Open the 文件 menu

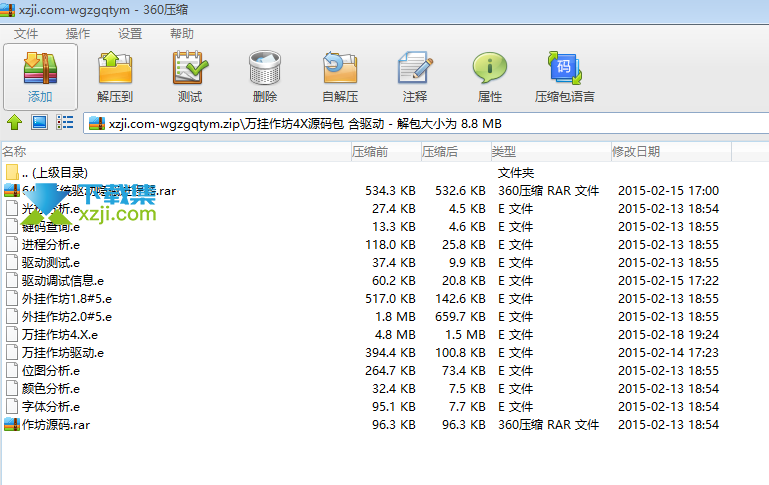click(x=26, y=33)
